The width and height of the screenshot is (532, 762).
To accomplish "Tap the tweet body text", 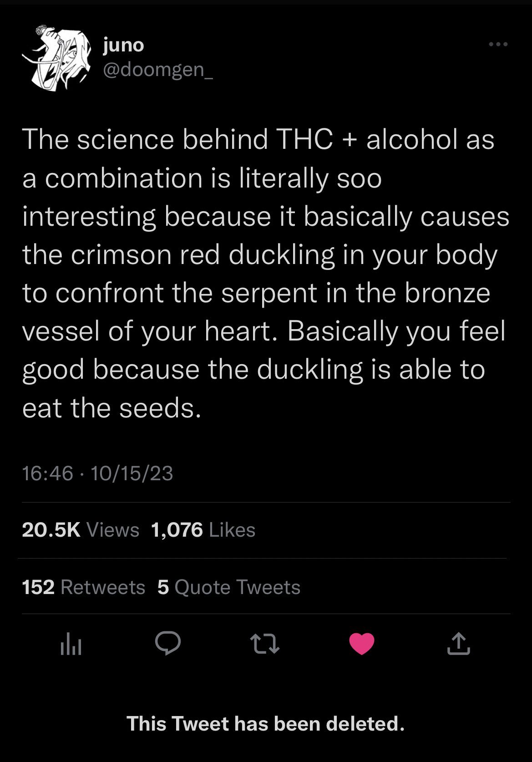I will click(x=266, y=273).
